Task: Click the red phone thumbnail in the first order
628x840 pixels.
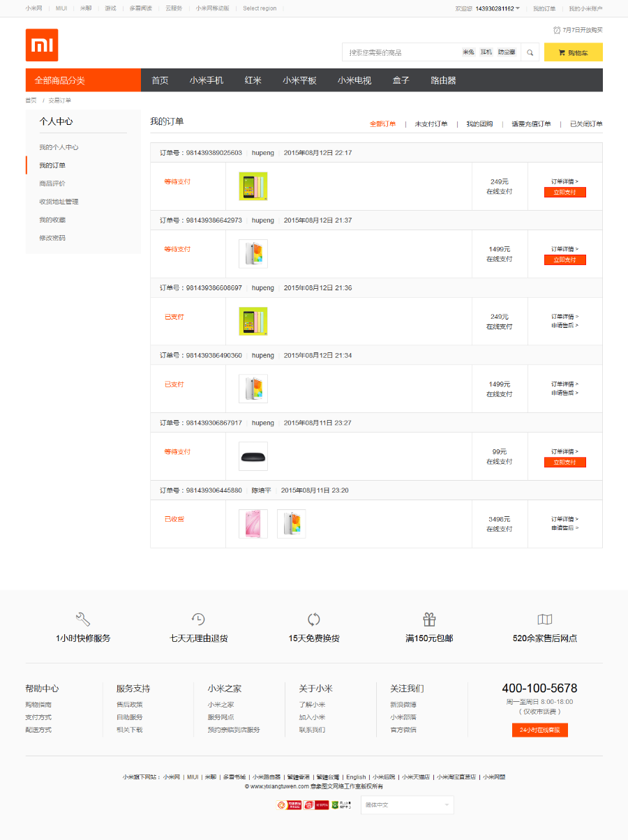Action: 253,186
